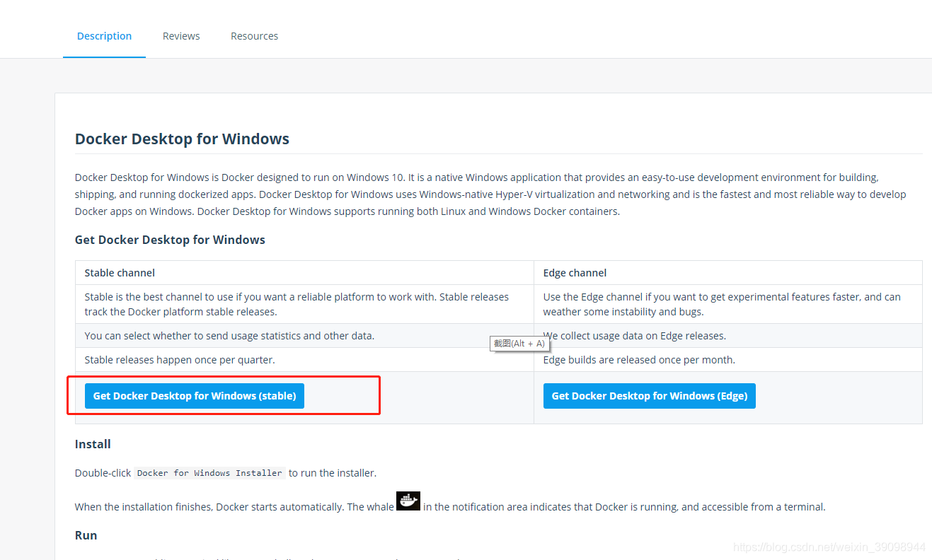Click the Get Docker Desktop for Windows subheading
This screenshot has width=932, height=560.
170,240
